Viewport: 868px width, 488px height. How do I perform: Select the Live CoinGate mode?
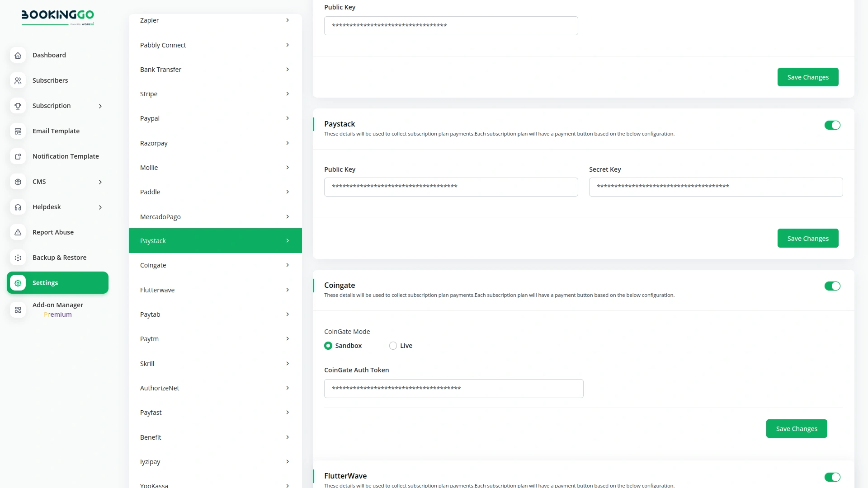(393, 346)
